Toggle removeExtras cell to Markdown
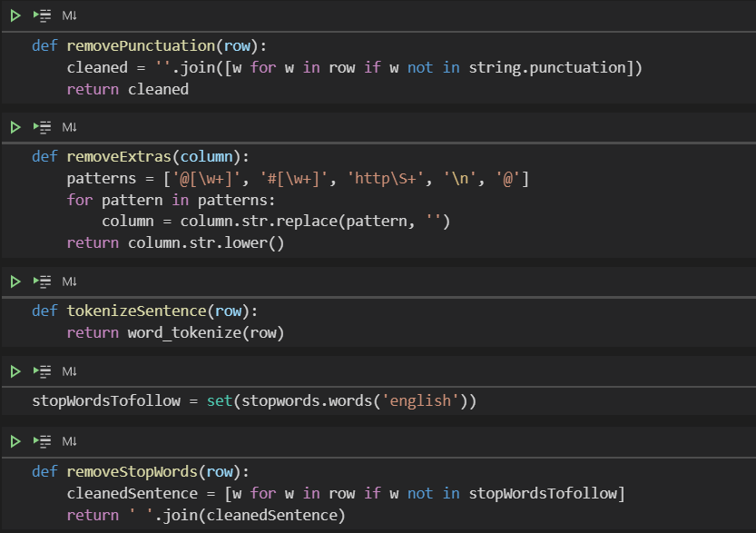 point(70,128)
